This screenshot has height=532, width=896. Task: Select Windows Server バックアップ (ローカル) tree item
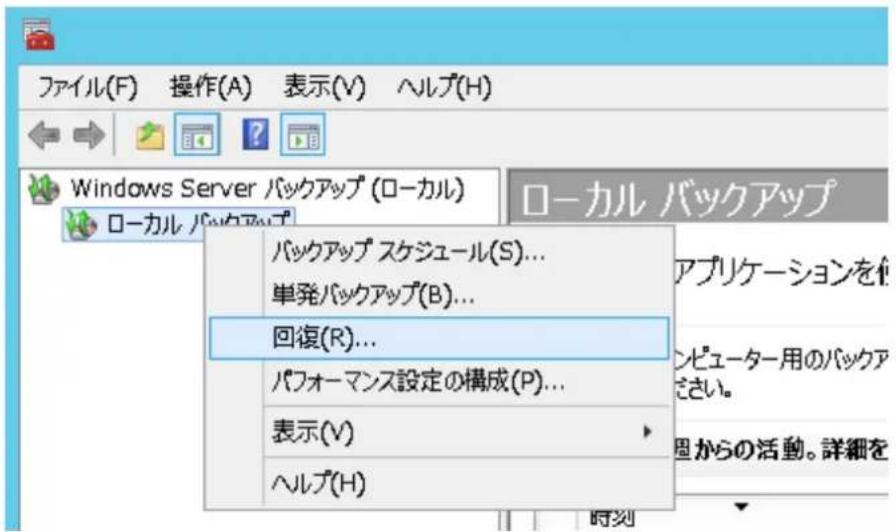267,189
